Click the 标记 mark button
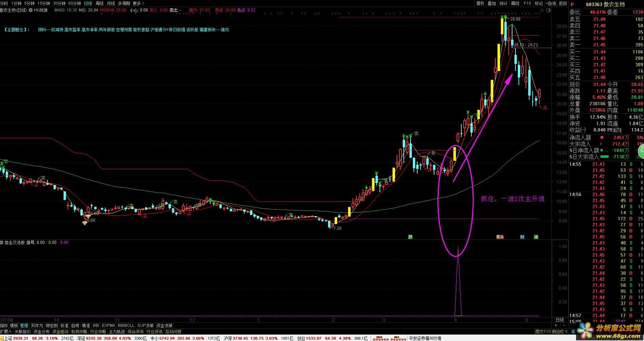Screen dimensions: 644x341 [x=539, y=3]
